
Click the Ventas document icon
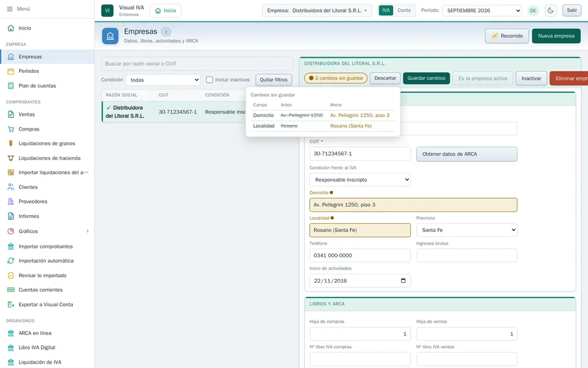coord(11,114)
